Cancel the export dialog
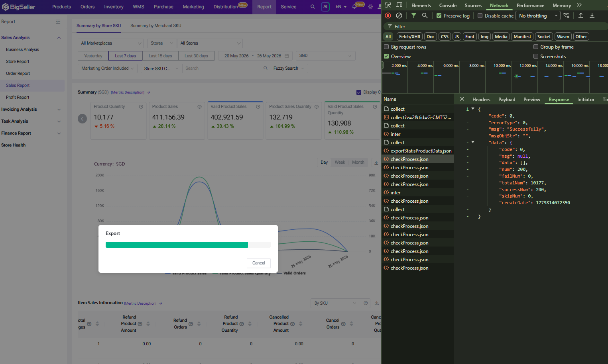Screen dimensions: 608x364 pos(259,263)
